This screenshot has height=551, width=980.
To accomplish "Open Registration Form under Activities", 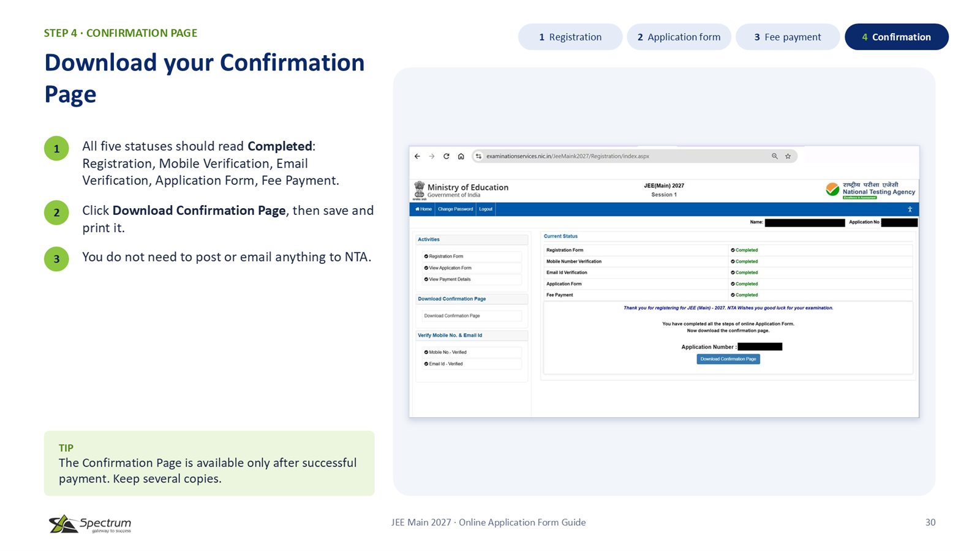I will 472,257.
